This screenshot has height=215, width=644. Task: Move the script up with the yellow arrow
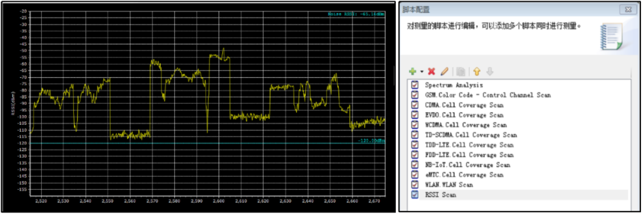point(476,72)
